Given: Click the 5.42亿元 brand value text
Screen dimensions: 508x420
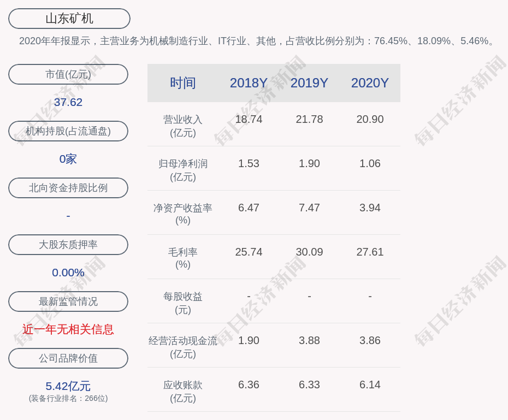Looking at the screenshot, I should (68, 386).
